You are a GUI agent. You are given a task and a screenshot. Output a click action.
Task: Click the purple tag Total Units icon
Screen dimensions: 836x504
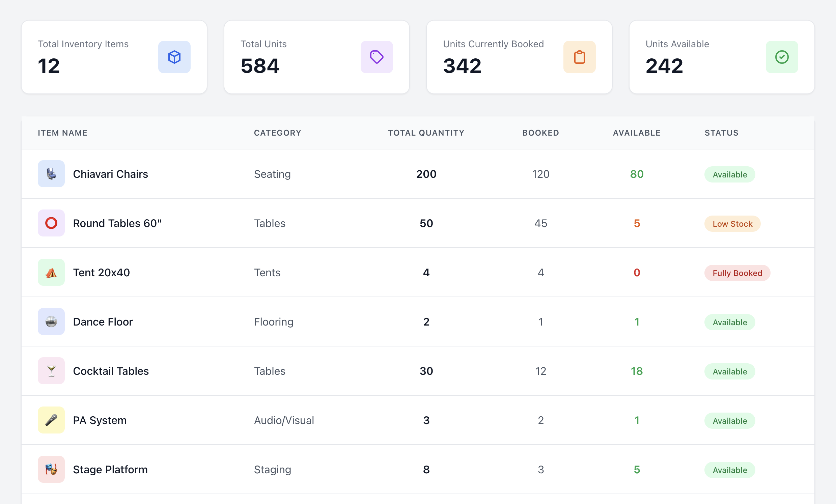pos(377,57)
